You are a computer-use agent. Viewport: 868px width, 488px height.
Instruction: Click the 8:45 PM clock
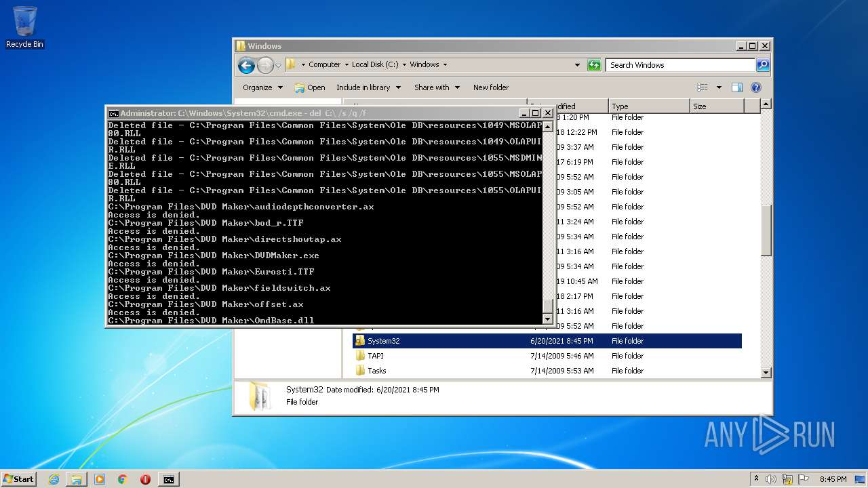(x=833, y=479)
